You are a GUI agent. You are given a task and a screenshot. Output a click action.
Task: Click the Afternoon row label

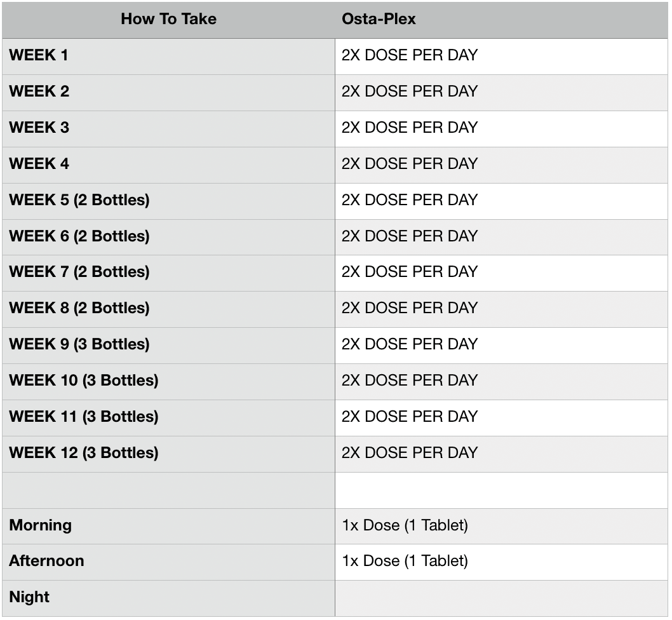tap(46, 561)
